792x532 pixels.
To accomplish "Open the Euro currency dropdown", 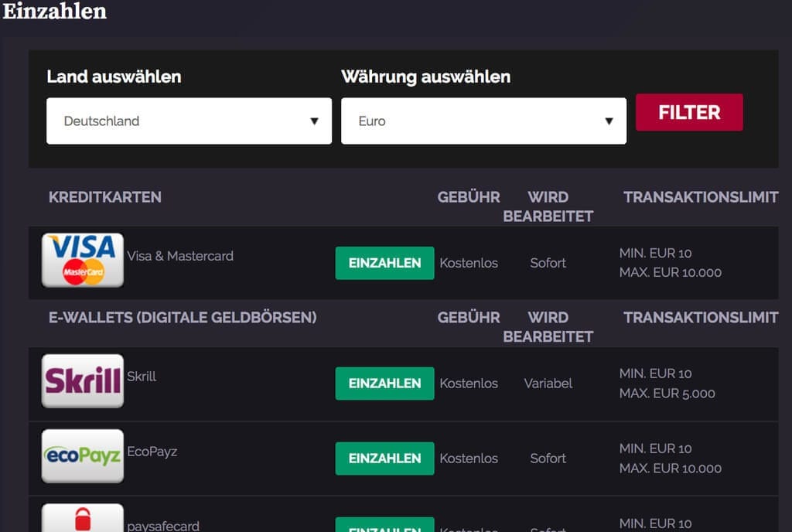I will (x=483, y=121).
